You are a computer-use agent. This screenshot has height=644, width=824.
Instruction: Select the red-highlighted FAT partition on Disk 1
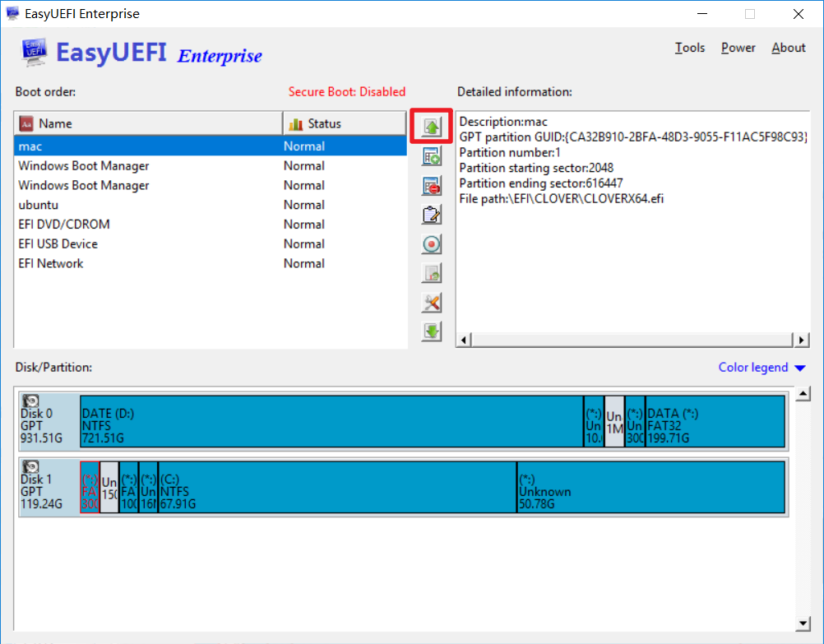click(90, 488)
